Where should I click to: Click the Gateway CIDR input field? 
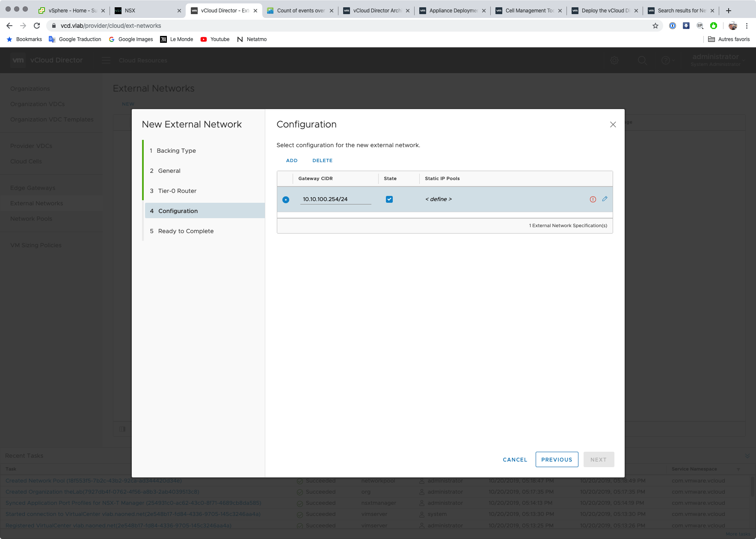coord(335,199)
